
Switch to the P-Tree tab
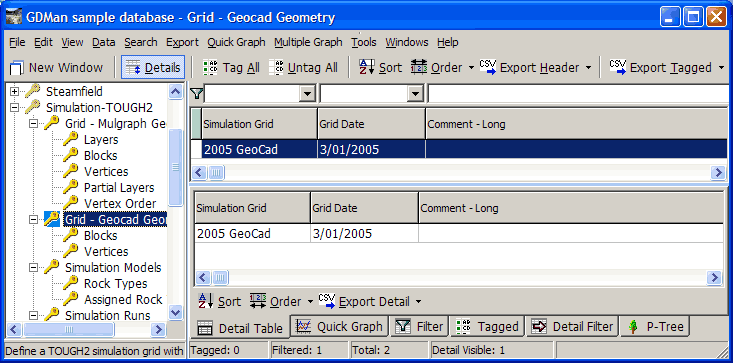click(655, 326)
